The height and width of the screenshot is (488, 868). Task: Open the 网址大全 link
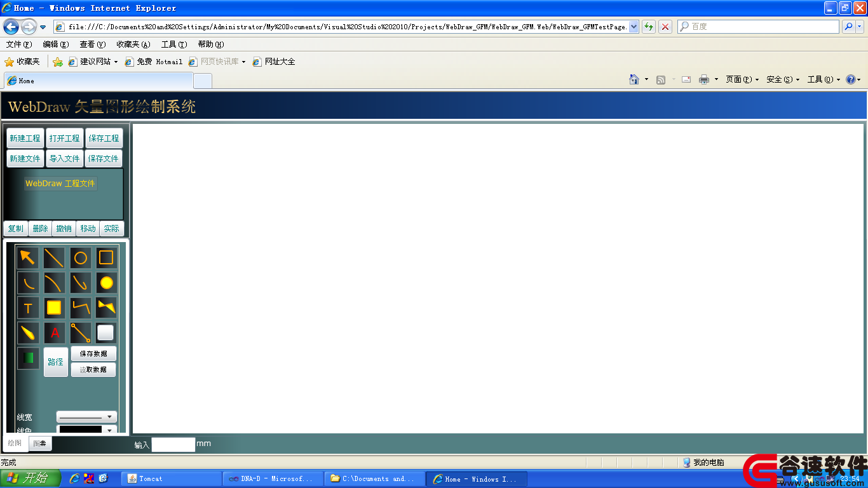tap(274, 62)
